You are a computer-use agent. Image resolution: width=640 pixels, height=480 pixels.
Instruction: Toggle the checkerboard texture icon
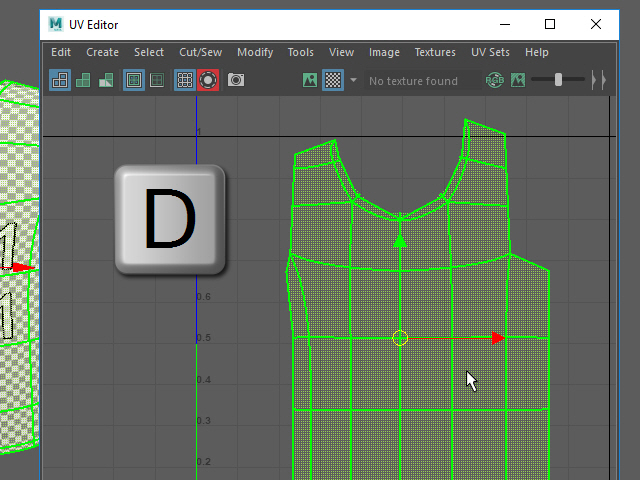tap(334, 80)
